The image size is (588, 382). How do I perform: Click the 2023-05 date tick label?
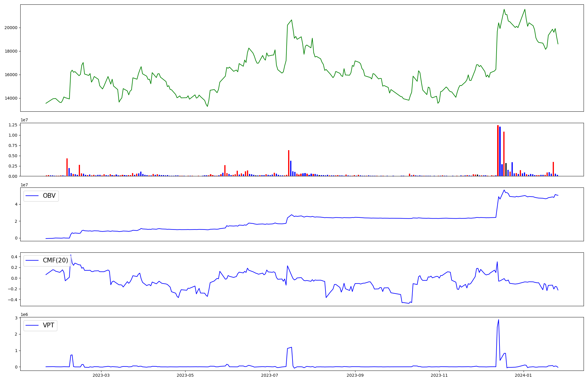(185, 375)
